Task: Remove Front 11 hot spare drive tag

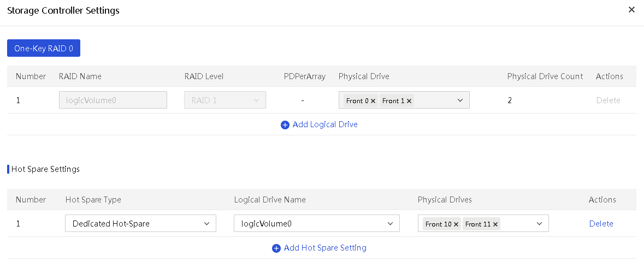Action: [495, 224]
